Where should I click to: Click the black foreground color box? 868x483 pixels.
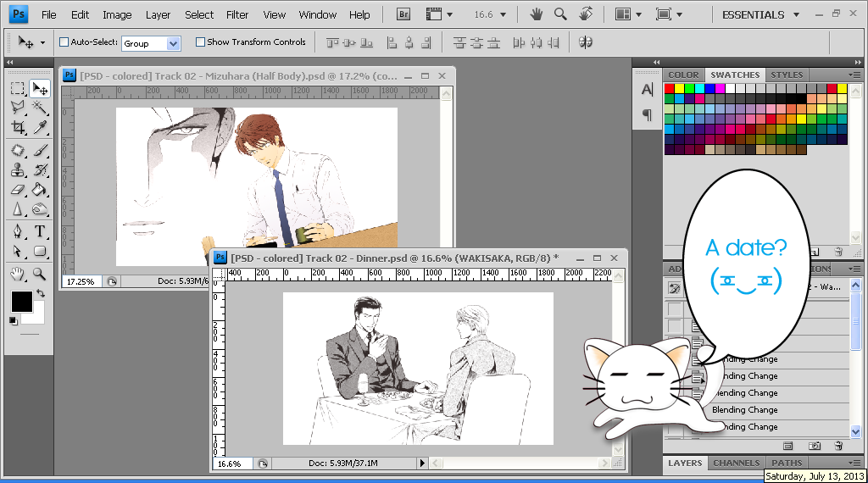click(21, 302)
